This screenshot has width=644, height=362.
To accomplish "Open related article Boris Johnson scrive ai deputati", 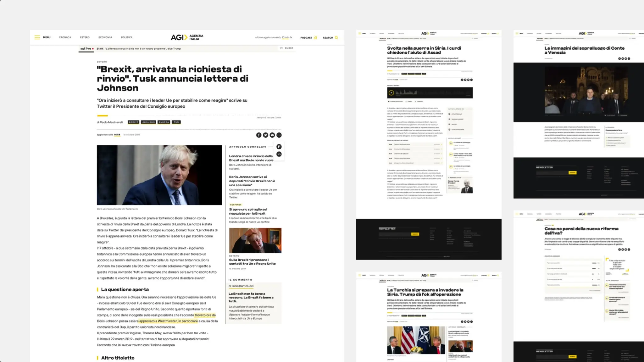I will 252,181.
